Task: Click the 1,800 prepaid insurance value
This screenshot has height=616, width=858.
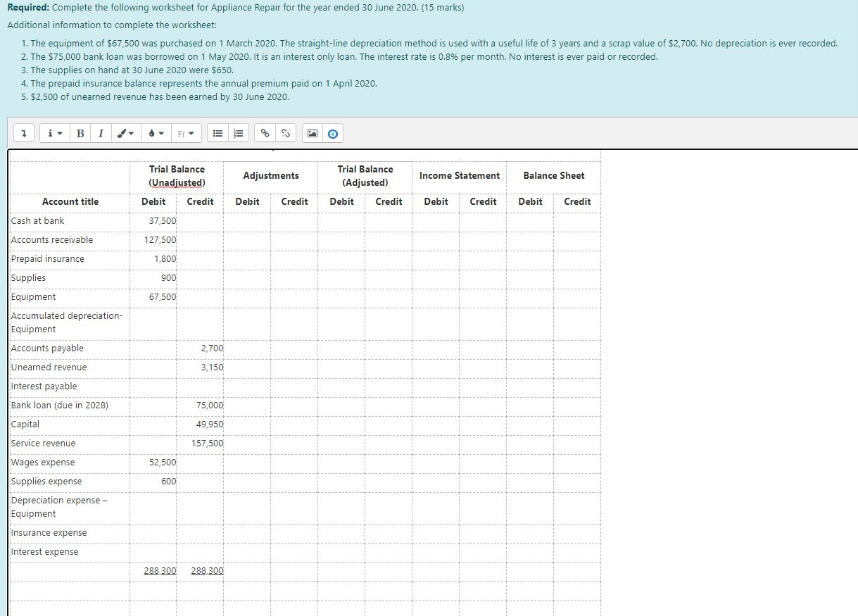Action: click(165, 259)
